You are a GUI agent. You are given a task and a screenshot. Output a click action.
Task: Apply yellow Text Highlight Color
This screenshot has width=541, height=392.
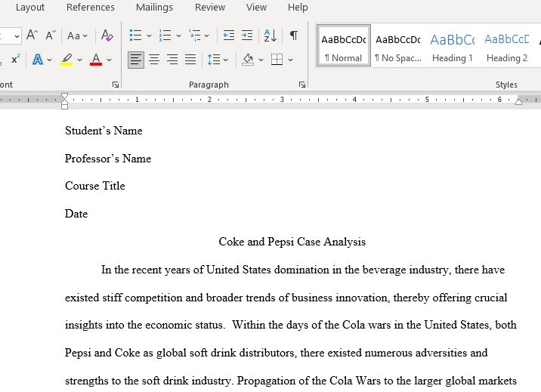66,60
